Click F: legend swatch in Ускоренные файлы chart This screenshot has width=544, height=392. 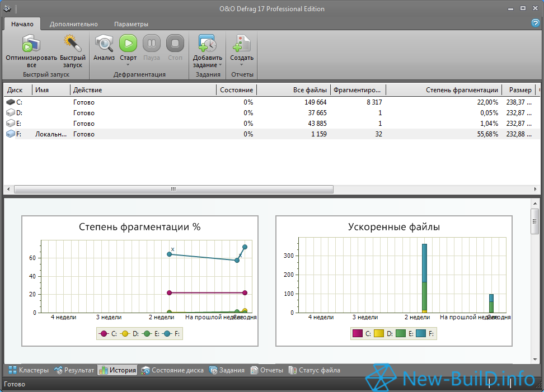[421, 333]
